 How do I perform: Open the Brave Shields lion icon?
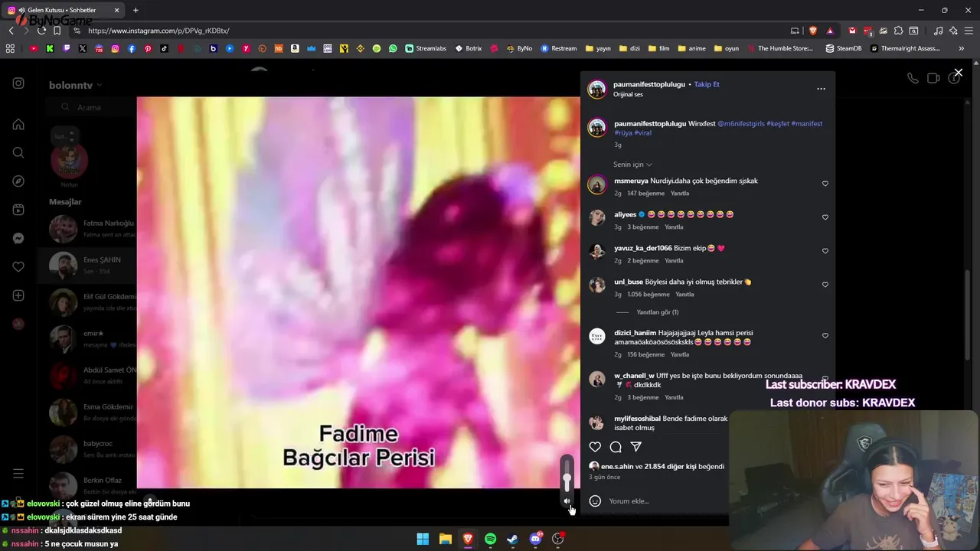tap(812, 31)
